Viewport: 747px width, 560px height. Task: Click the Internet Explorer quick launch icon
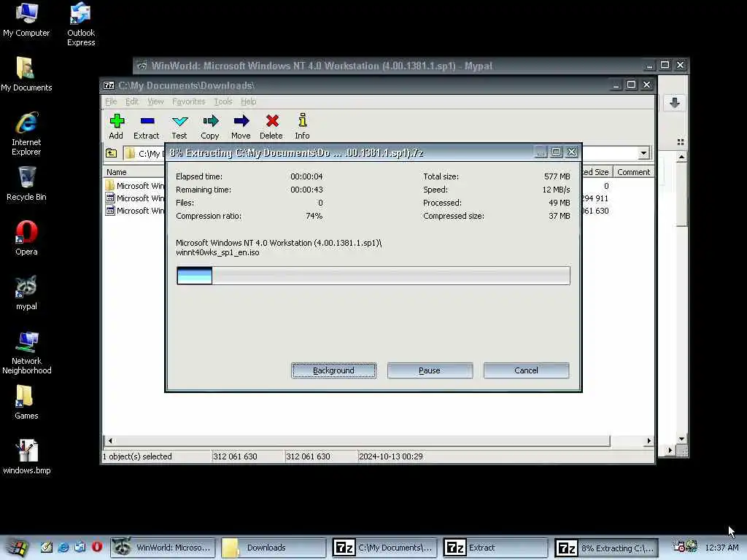63,547
